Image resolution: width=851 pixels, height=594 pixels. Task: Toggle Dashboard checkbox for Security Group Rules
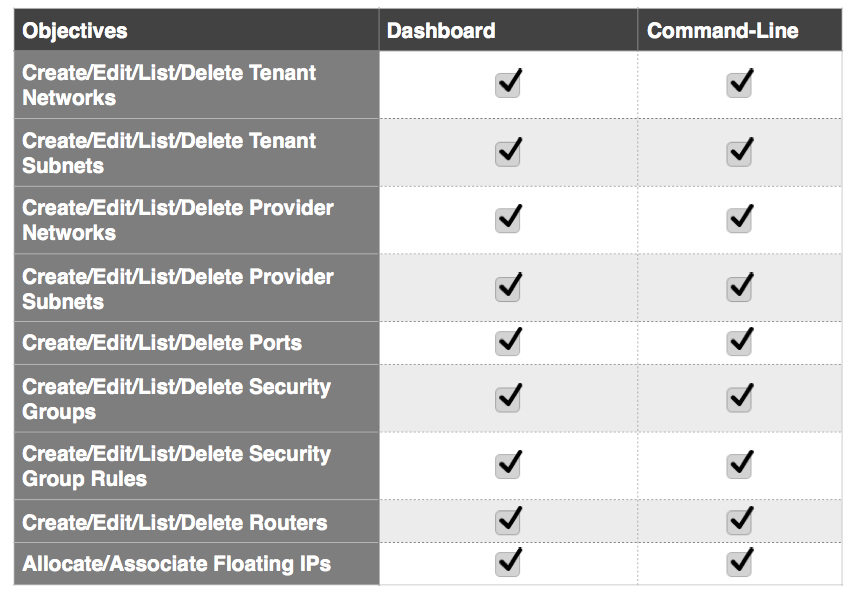508,465
